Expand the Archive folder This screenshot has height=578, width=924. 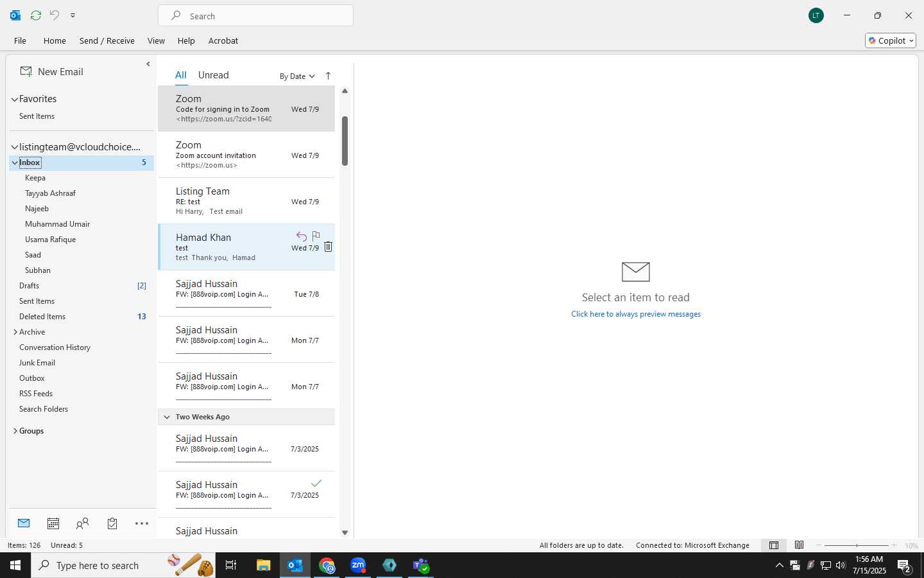pos(15,332)
